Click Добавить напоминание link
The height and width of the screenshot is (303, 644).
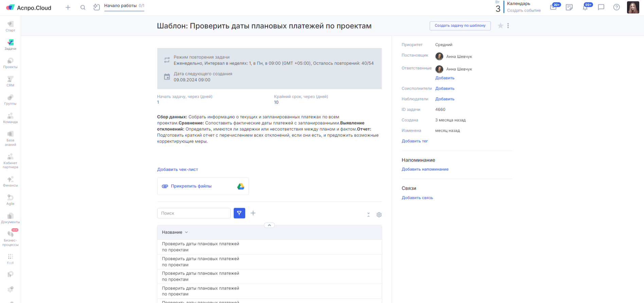[x=425, y=169]
